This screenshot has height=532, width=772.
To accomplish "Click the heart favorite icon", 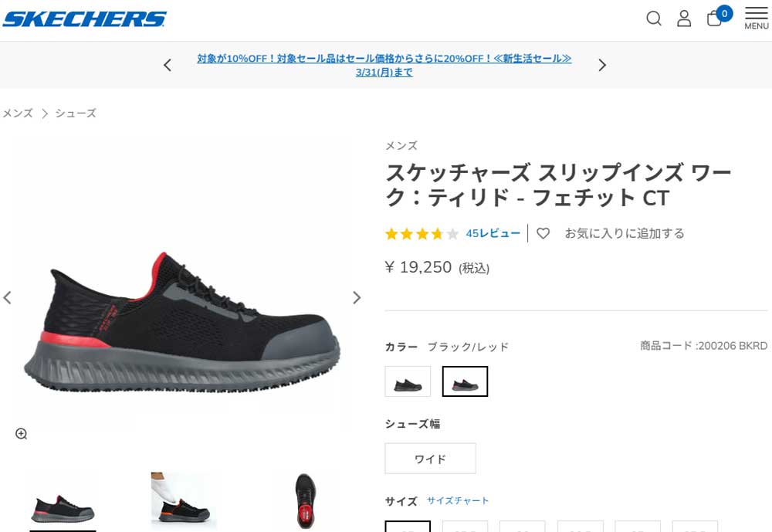I will pyautogui.click(x=543, y=233).
